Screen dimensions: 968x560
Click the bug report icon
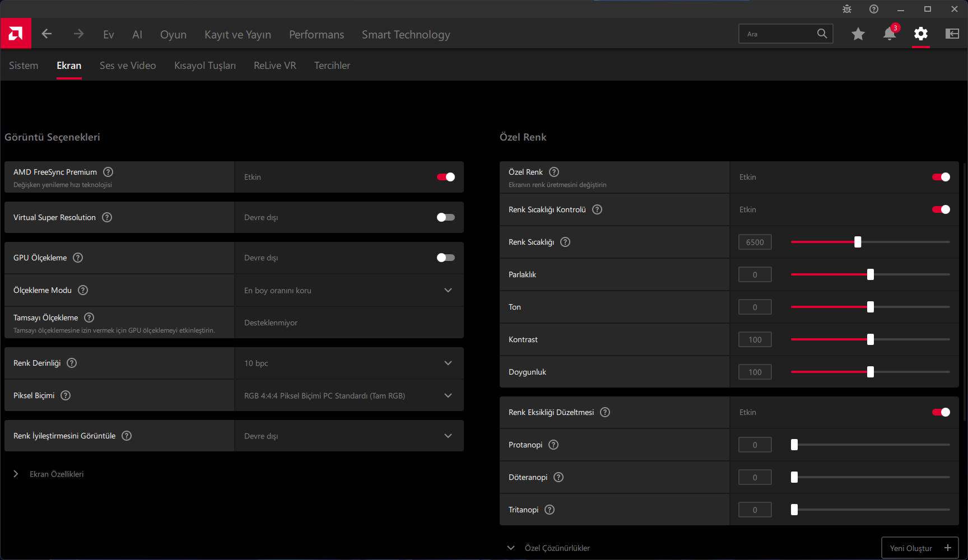[x=847, y=9]
